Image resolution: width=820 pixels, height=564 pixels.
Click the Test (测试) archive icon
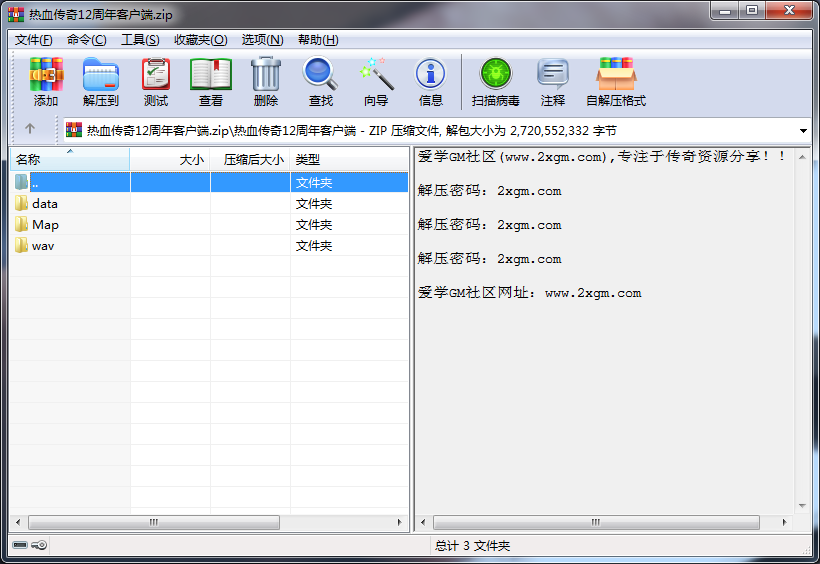(x=155, y=82)
